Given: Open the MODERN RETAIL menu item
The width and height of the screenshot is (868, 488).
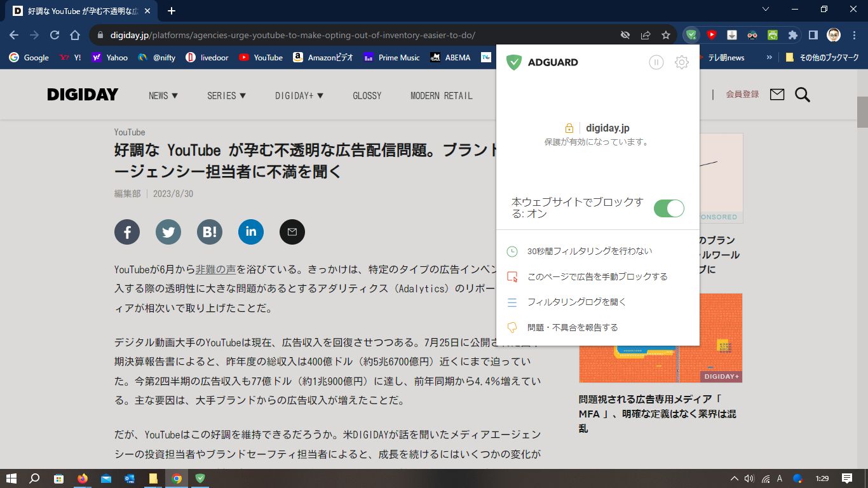Looking at the screenshot, I should (x=441, y=95).
